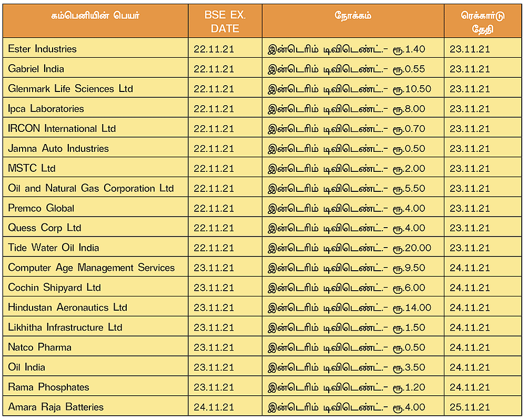
Task: Select 'Computer Age Management Services' company name
Action: coord(91,268)
